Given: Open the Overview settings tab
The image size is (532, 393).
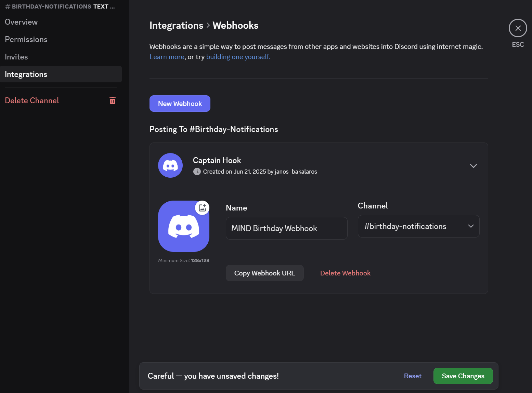Looking at the screenshot, I should (61, 22).
